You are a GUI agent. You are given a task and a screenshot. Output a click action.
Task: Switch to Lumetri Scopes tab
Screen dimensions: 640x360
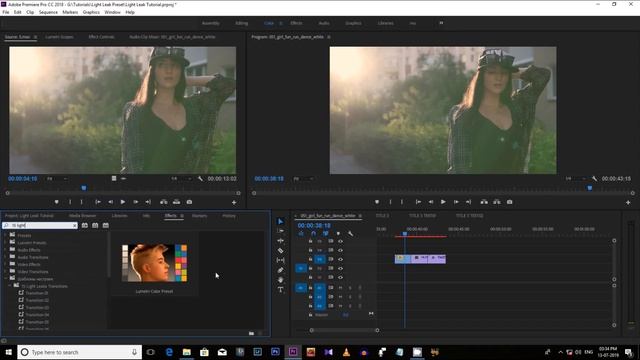coord(60,37)
